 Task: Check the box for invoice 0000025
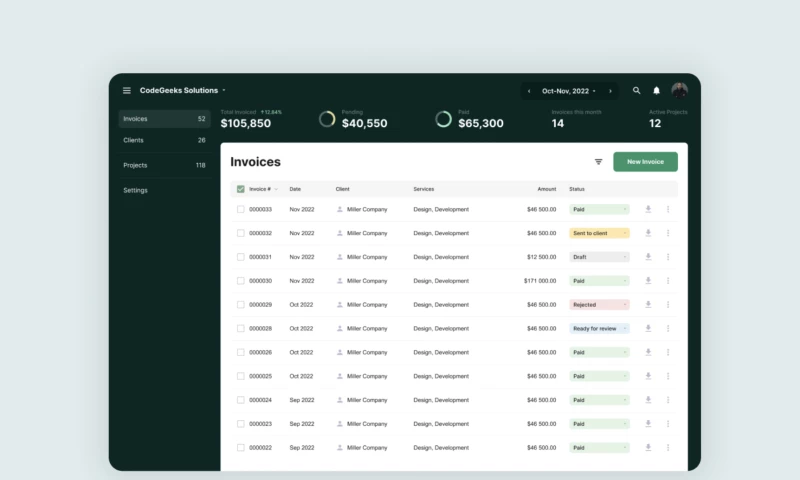[x=240, y=376]
